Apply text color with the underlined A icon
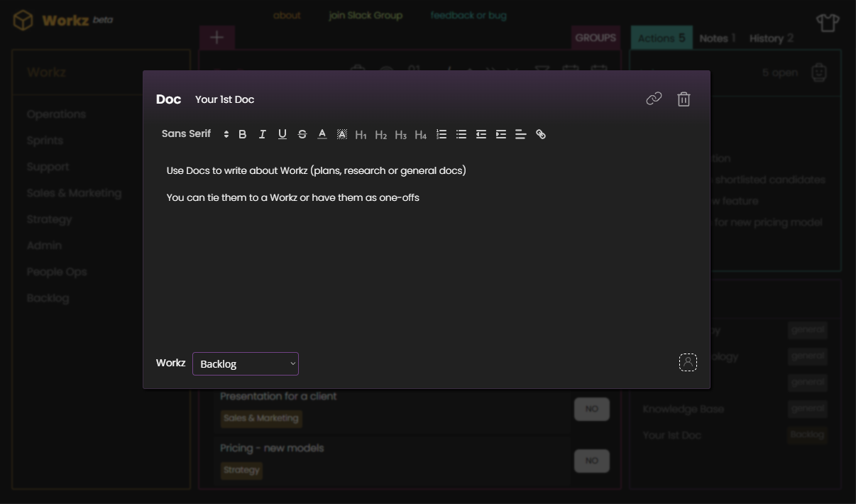The image size is (856, 504). 322,133
